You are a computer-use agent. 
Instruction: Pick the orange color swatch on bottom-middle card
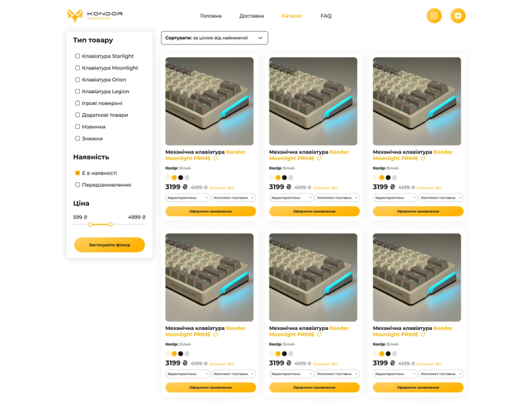(x=278, y=354)
